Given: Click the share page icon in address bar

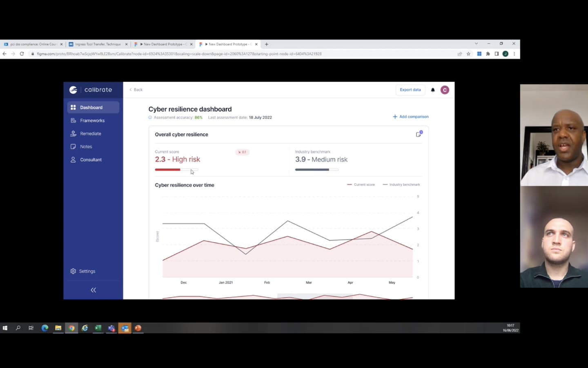Looking at the screenshot, I should [x=460, y=54].
